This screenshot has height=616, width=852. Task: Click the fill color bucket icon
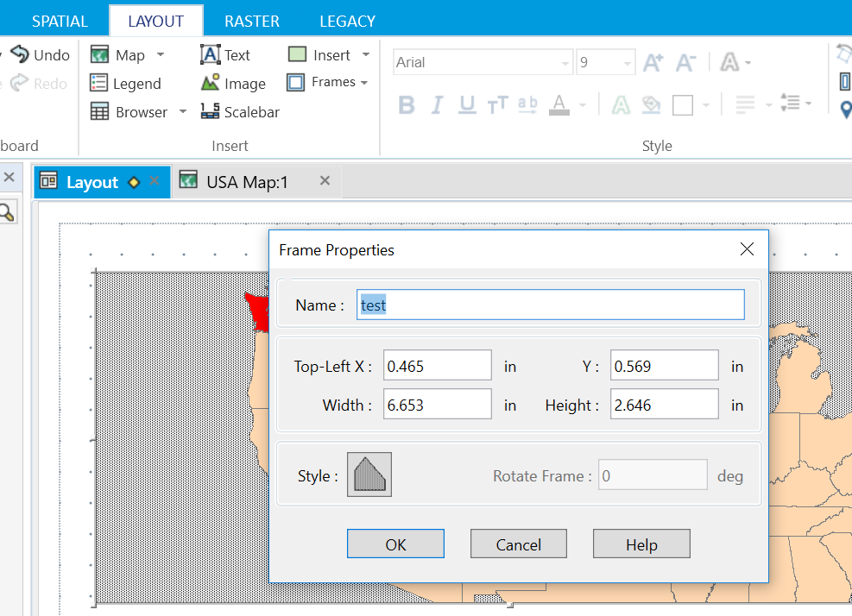pyautogui.click(x=651, y=104)
